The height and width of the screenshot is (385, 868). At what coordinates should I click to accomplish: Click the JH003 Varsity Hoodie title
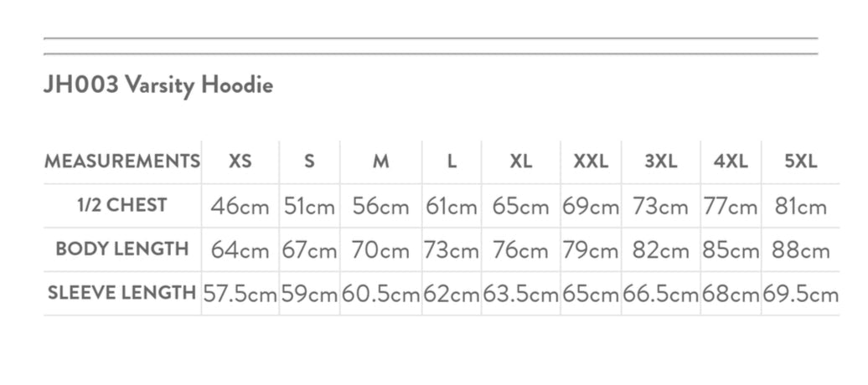[x=158, y=85]
